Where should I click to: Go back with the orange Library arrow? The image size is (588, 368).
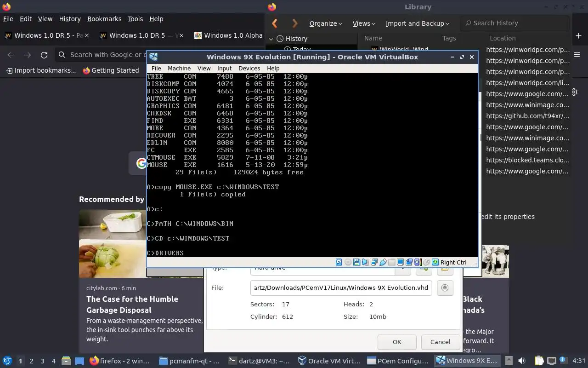click(x=275, y=23)
